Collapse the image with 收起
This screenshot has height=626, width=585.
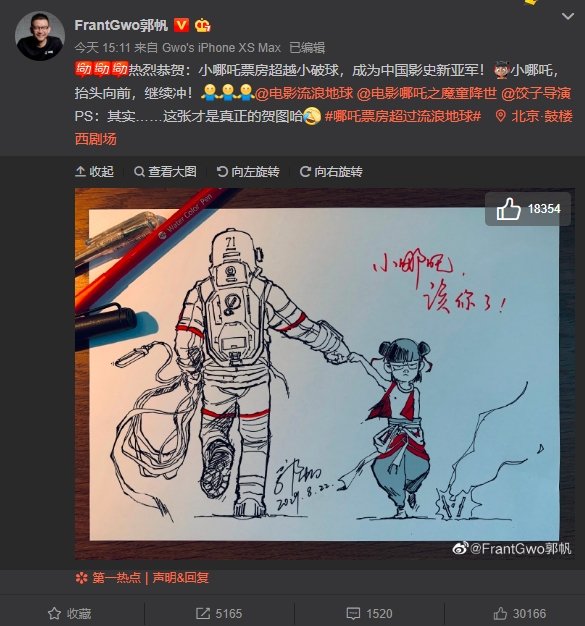click(94, 172)
